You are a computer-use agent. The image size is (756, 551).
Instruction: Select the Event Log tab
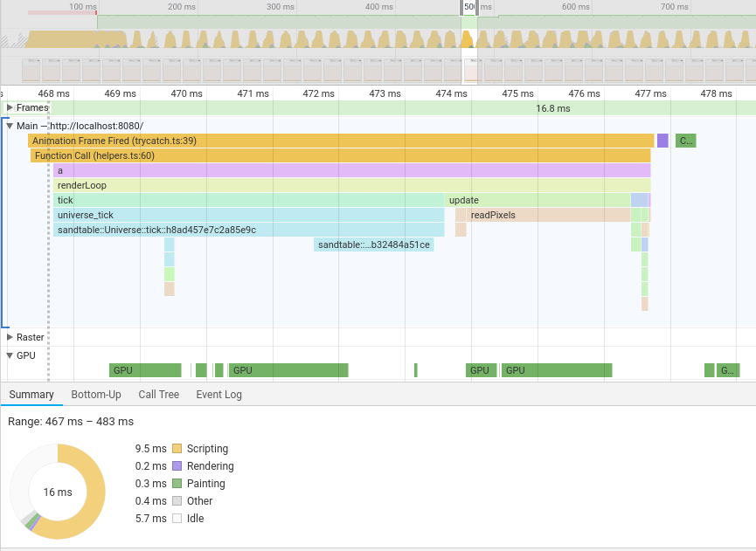click(x=218, y=395)
